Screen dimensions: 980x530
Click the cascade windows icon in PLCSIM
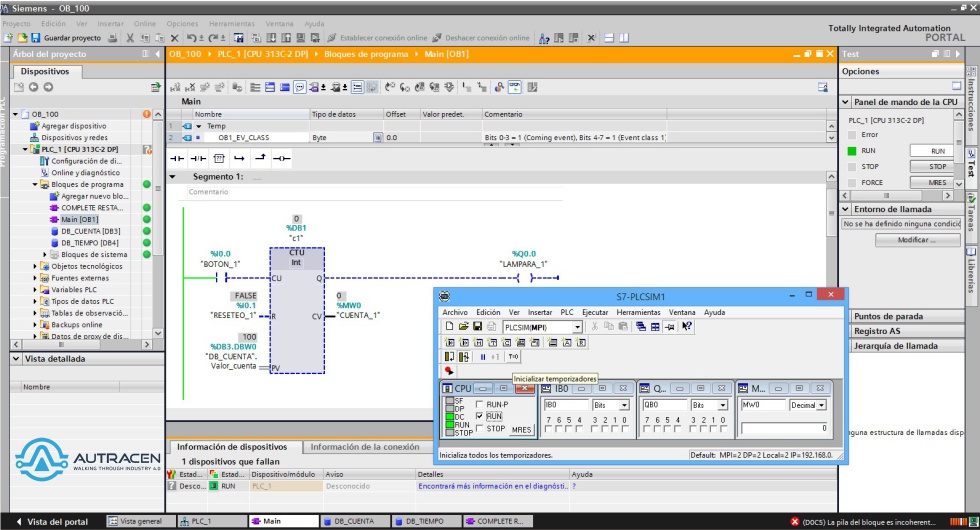pos(641,326)
